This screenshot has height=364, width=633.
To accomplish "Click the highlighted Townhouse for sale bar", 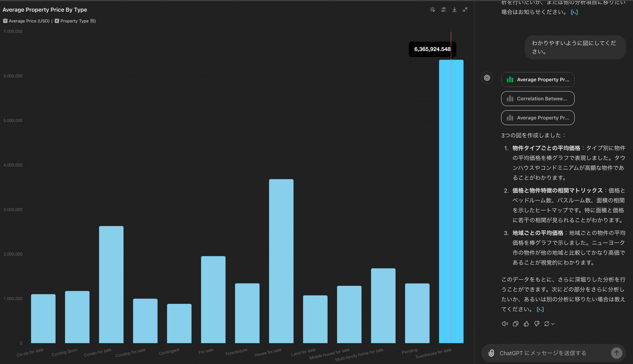I will 451,201.
